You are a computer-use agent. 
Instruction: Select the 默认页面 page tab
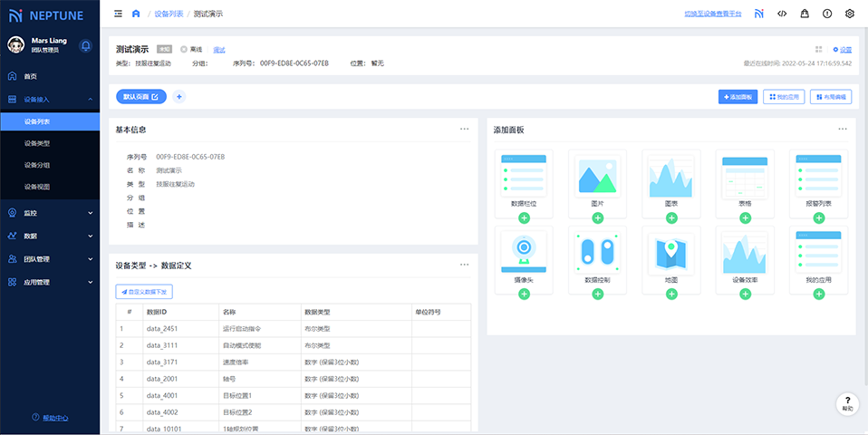pos(141,96)
